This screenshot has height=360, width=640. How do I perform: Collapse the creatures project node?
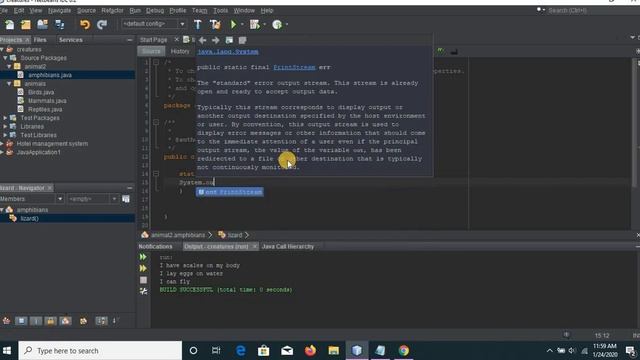(2, 49)
